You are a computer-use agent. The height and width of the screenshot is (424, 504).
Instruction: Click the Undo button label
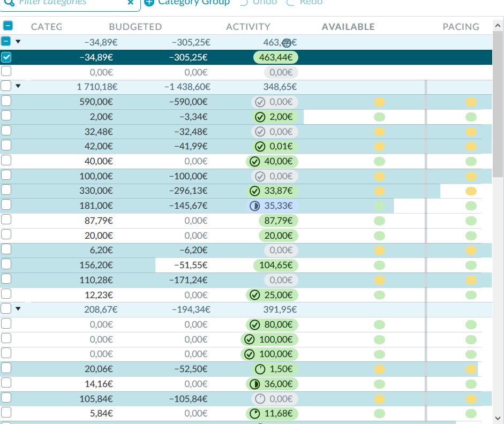point(265,3)
